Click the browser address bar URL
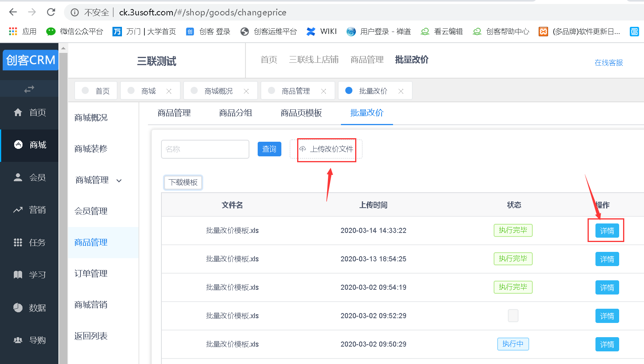 point(202,13)
